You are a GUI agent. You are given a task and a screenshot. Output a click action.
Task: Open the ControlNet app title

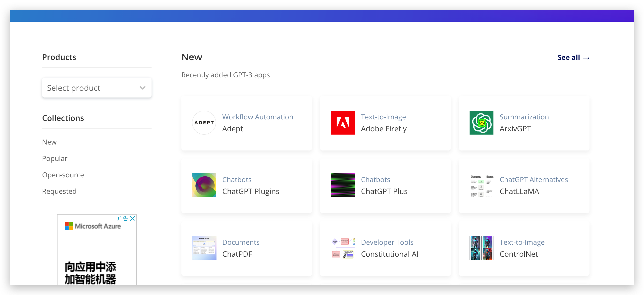point(519,254)
